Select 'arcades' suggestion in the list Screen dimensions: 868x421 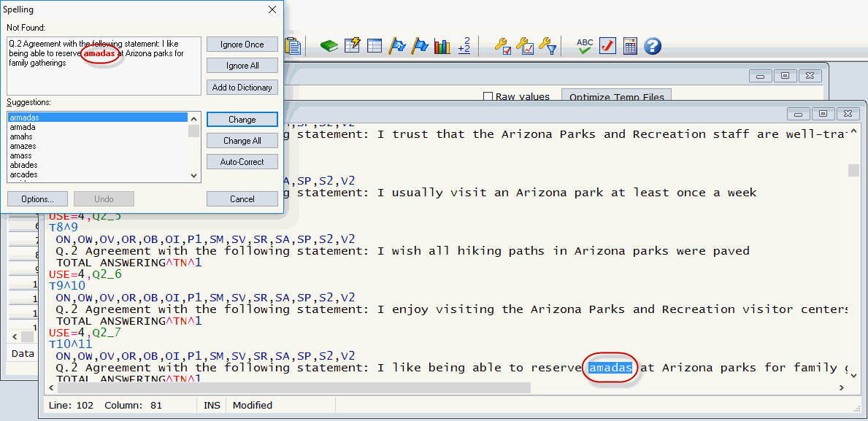[24, 174]
